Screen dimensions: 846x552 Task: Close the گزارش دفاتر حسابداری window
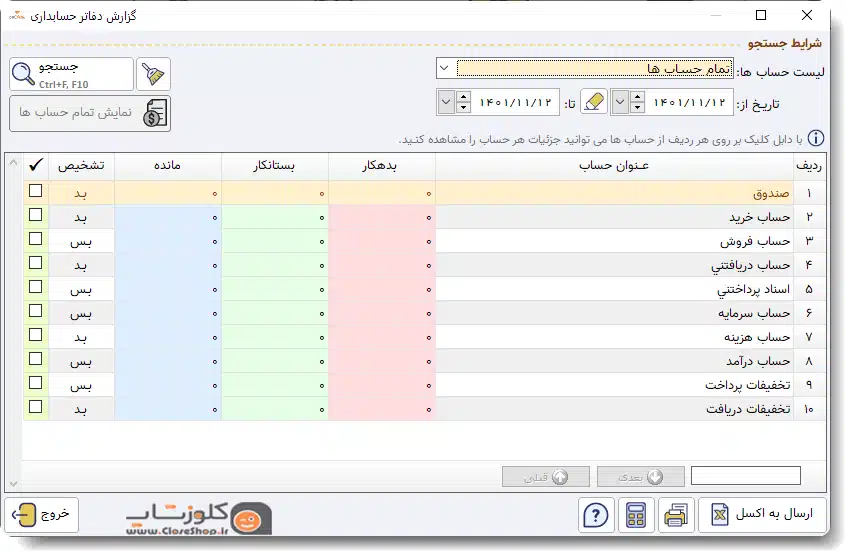[807, 15]
